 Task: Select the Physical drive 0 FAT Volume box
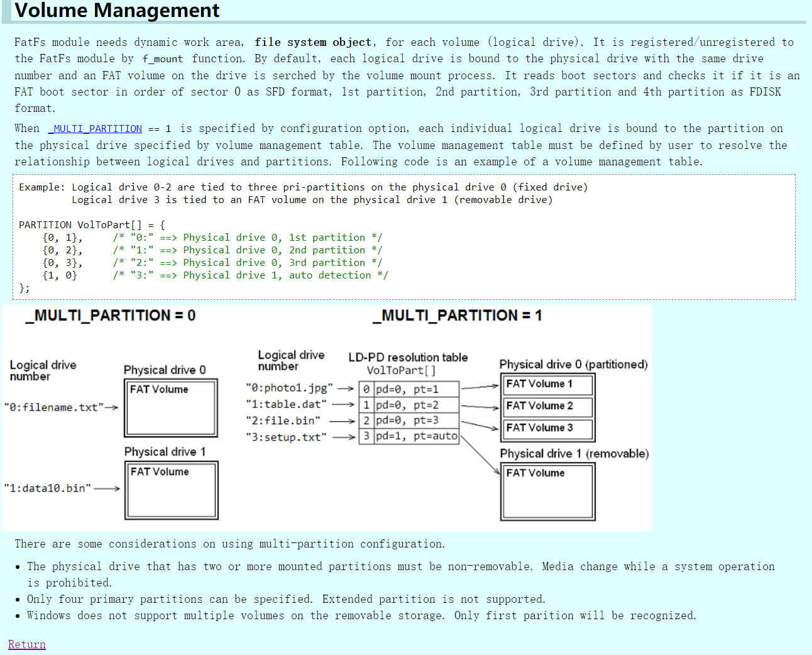coord(170,408)
